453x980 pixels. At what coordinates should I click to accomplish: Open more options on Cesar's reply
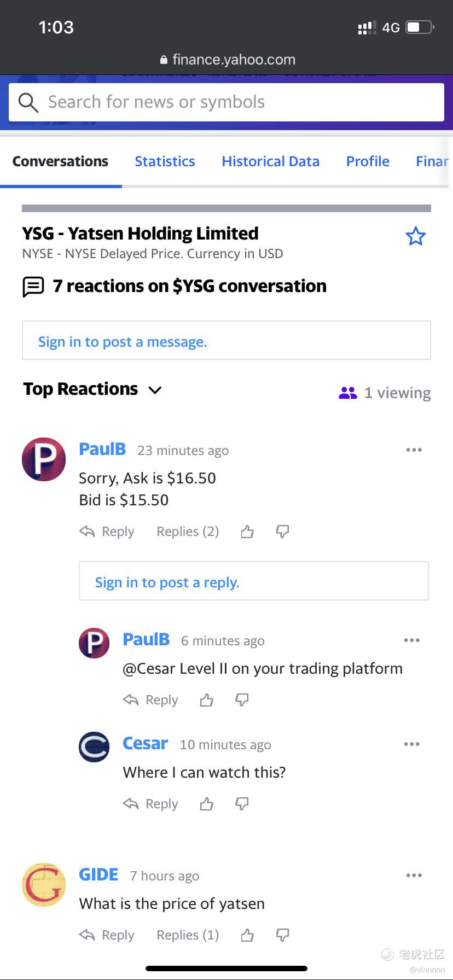(x=412, y=744)
